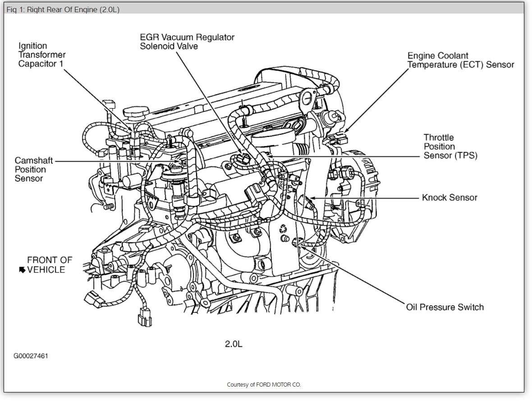Click the 2.0L caption below the engine
Image resolution: width=532 pixels, height=401 pixels.
pos(234,344)
